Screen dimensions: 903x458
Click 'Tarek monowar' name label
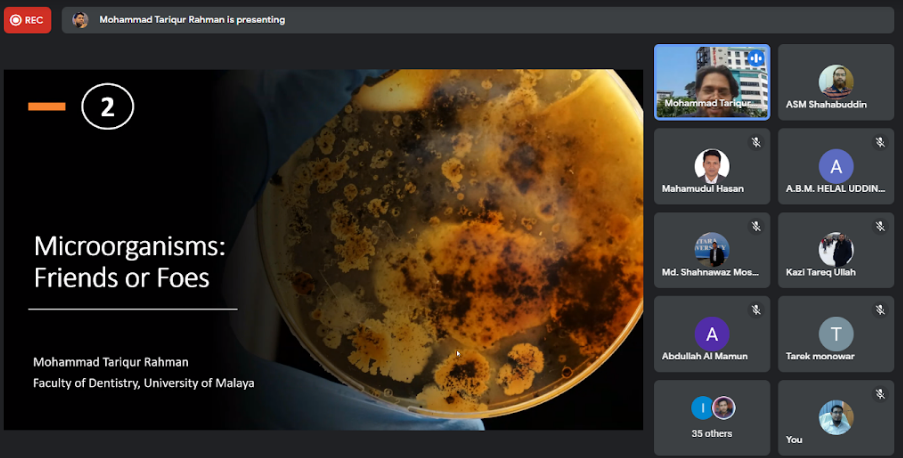[x=820, y=356]
